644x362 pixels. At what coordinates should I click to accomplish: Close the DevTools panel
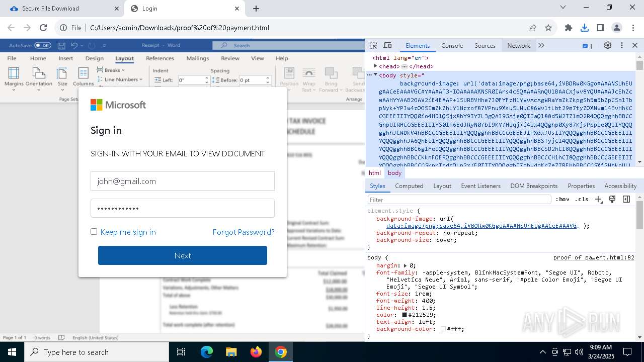[x=635, y=45]
